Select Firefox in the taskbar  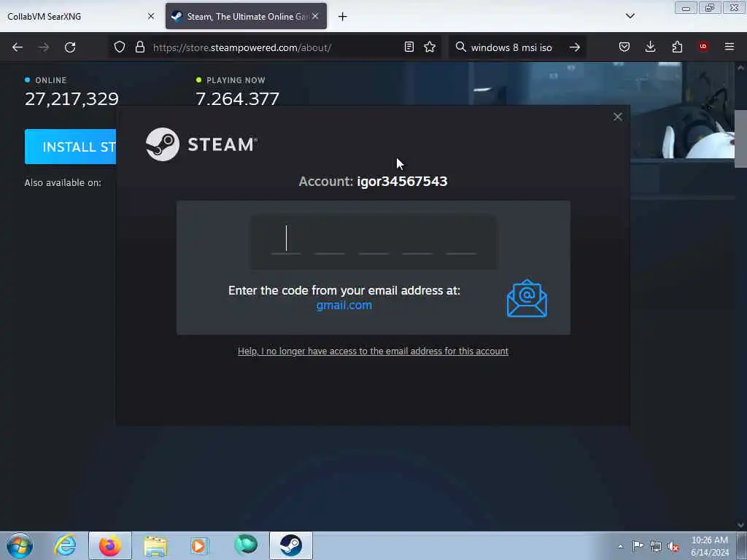click(109, 545)
